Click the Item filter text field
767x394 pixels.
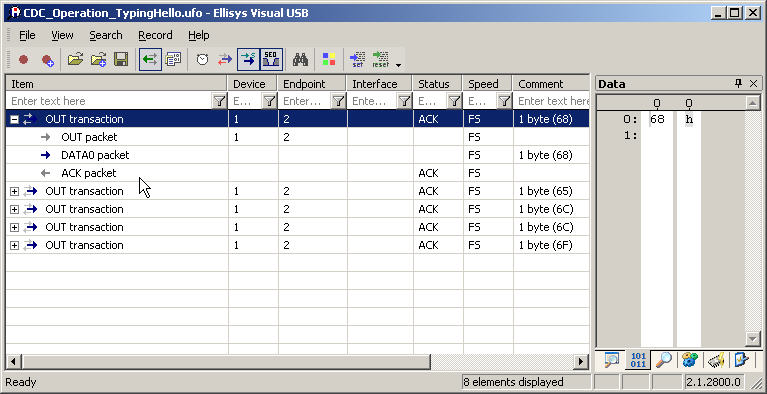[110, 101]
